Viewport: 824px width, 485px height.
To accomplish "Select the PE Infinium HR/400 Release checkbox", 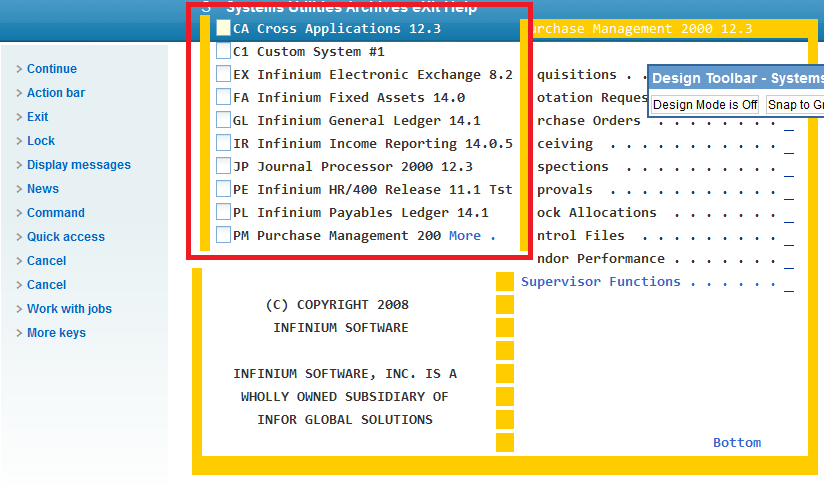I will click(x=223, y=189).
